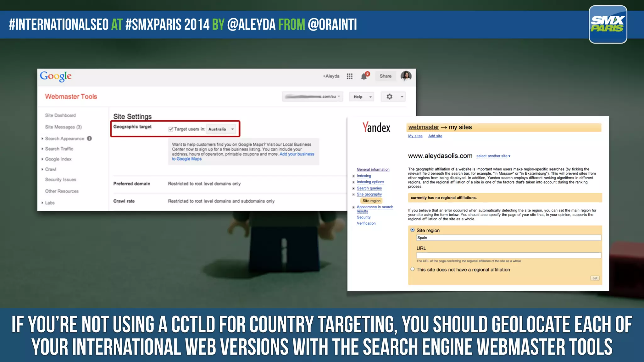Expand Yandex Indexing options plus icon
This screenshot has height=362, width=644.
[x=353, y=182]
